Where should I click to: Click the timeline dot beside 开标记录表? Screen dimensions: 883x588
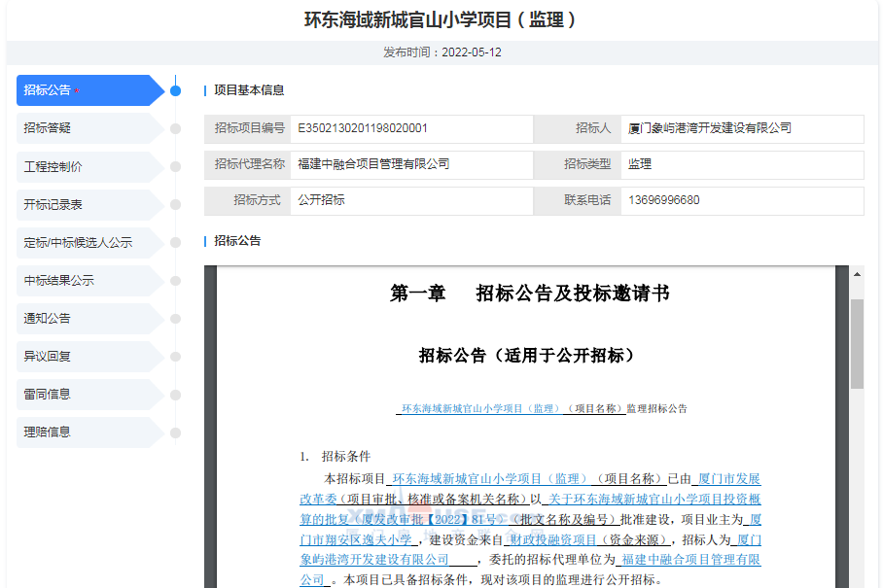[x=175, y=204]
